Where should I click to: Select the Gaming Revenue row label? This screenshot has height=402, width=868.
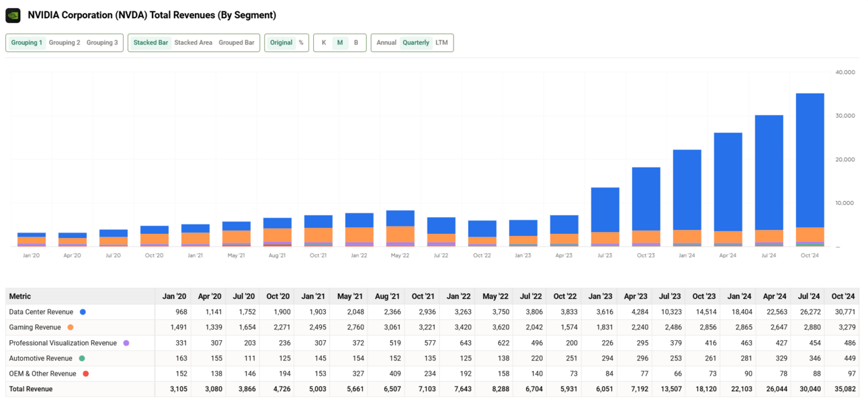pyautogui.click(x=35, y=327)
